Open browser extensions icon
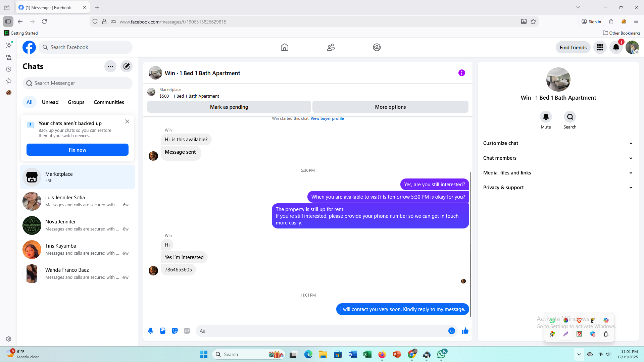Image resolution: width=644 pixels, height=362 pixels. [x=611, y=21]
